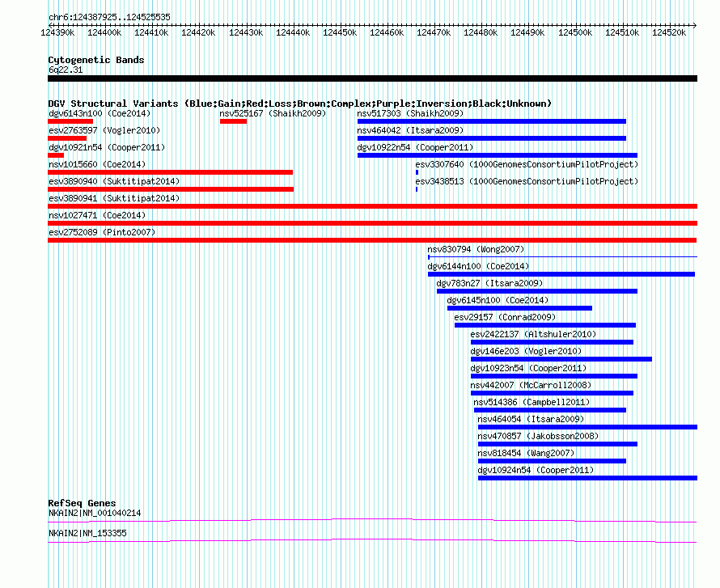Select the dgv6144n100 (Coe2014) label
The image size is (720, 588).
click(478, 266)
